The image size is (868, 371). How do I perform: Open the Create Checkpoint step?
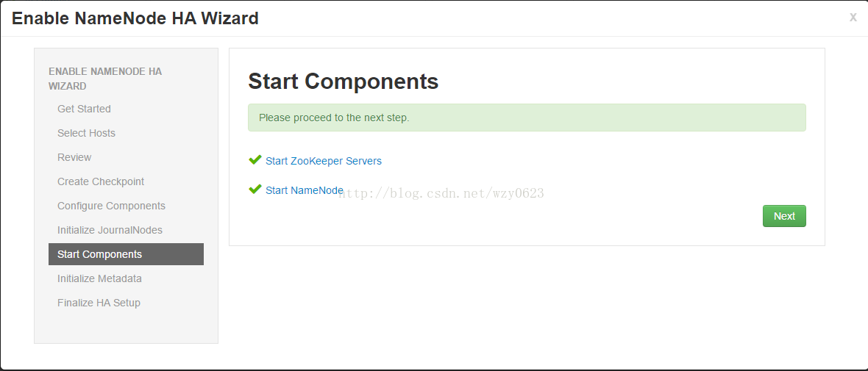[x=101, y=182]
